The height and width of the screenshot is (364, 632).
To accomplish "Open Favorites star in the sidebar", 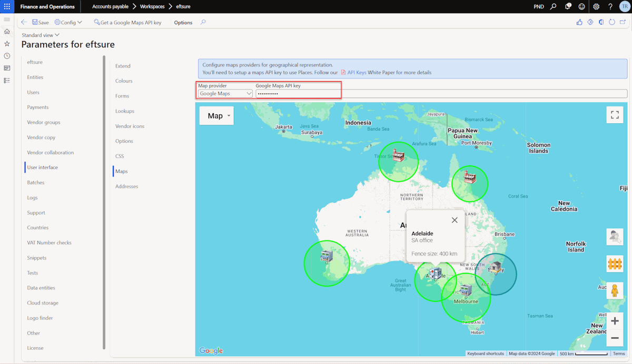I will pyautogui.click(x=7, y=44).
